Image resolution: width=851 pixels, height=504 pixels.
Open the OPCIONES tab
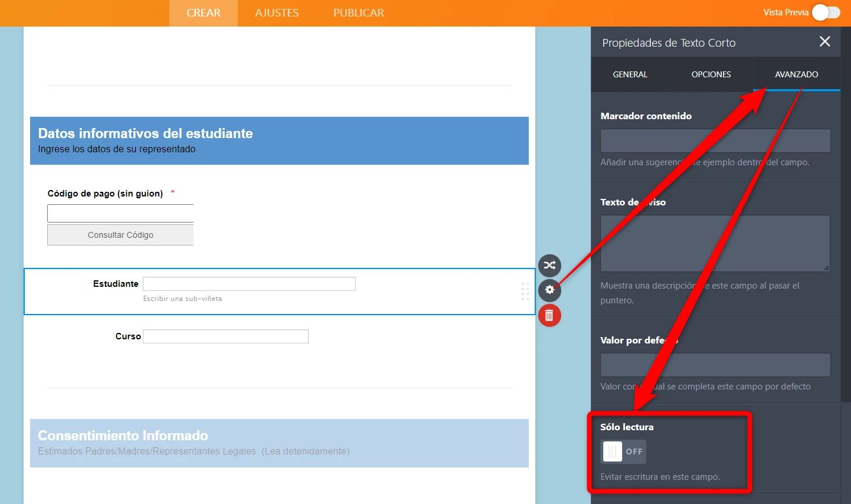click(711, 74)
